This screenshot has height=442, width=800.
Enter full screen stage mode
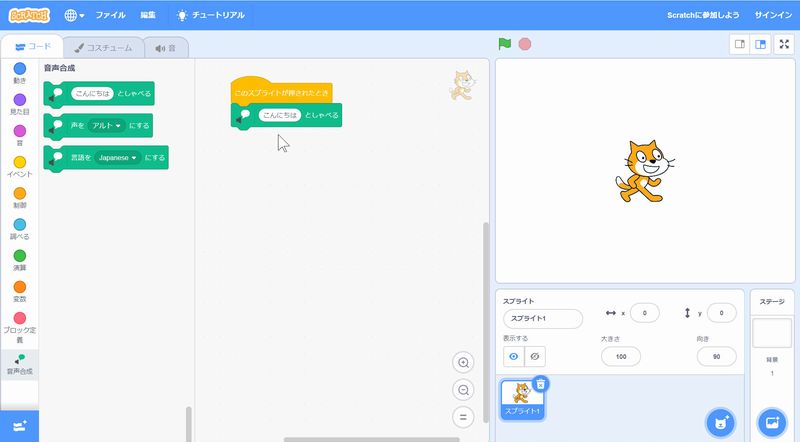coord(783,44)
